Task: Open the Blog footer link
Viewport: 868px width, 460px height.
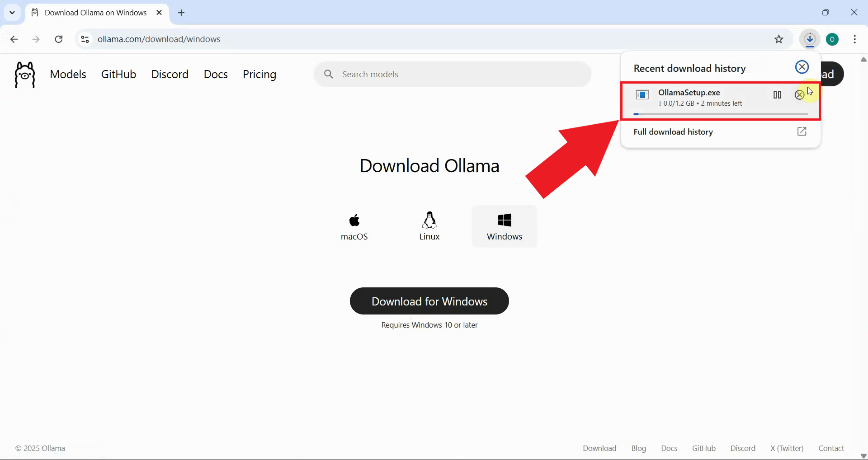Action: (638, 448)
